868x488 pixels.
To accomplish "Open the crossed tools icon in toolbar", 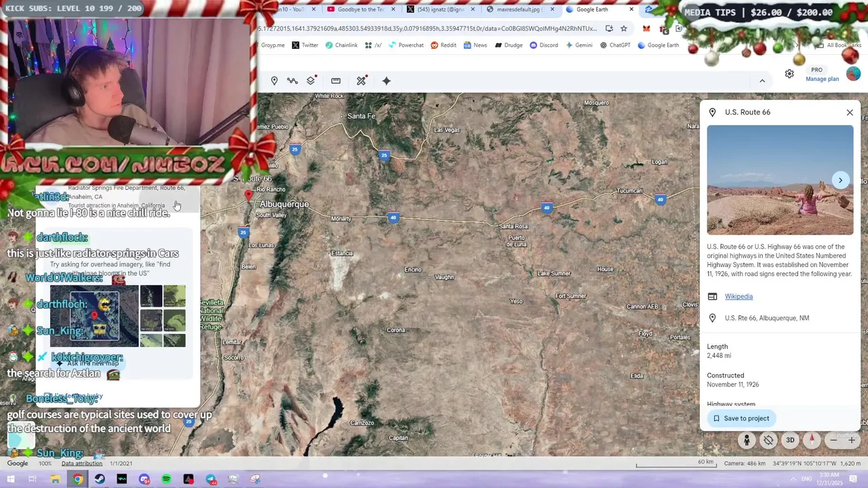I will click(361, 81).
